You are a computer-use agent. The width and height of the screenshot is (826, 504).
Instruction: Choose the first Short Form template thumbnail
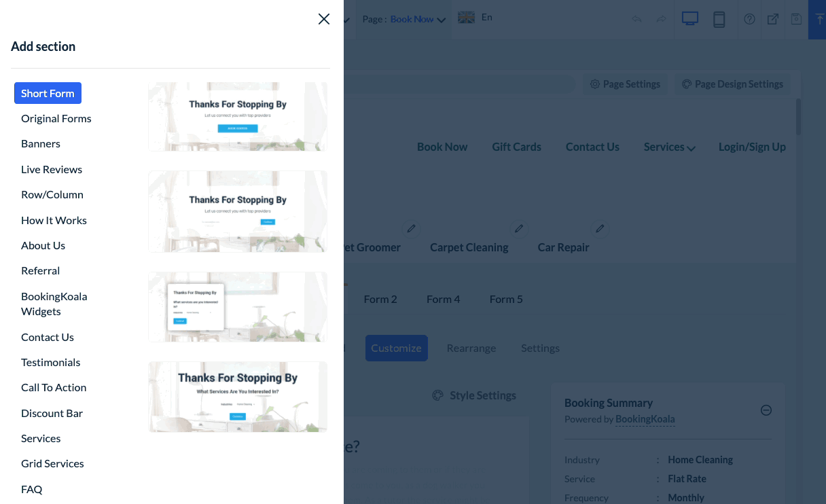[x=238, y=117]
